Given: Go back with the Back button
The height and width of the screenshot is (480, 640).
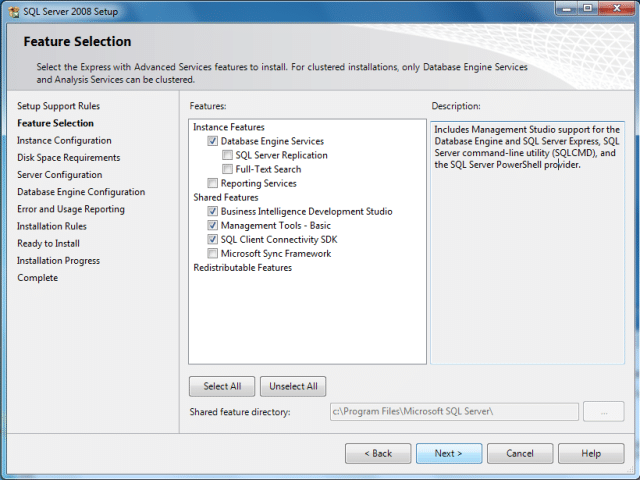Looking at the screenshot, I should click(378, 453).
